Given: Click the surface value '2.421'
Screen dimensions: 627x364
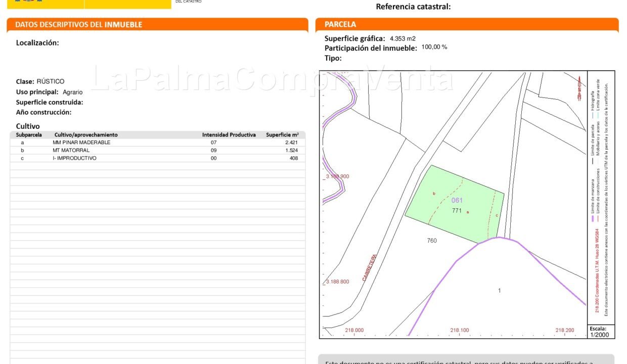Looking at the screenshot, I should click(292, 143).
